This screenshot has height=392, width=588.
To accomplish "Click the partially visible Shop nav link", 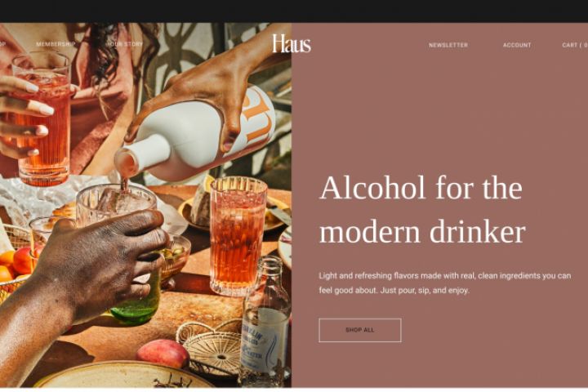I will tap(2, 44).
